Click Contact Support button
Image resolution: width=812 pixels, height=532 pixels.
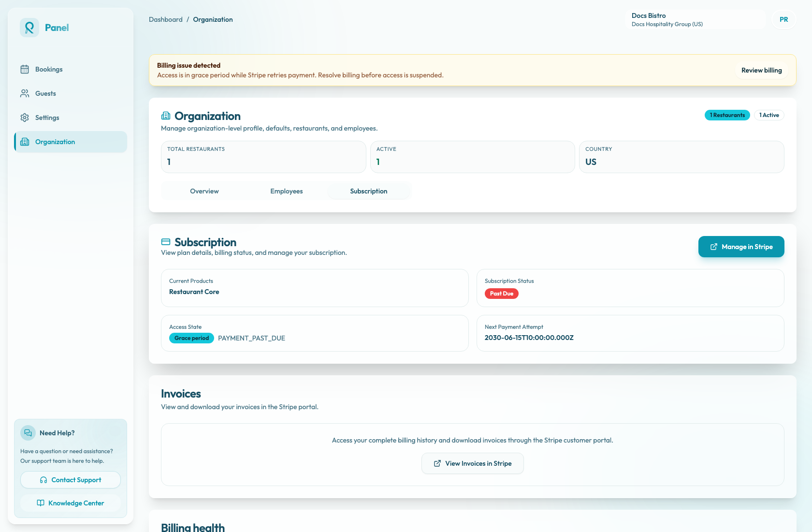(71, 480)
